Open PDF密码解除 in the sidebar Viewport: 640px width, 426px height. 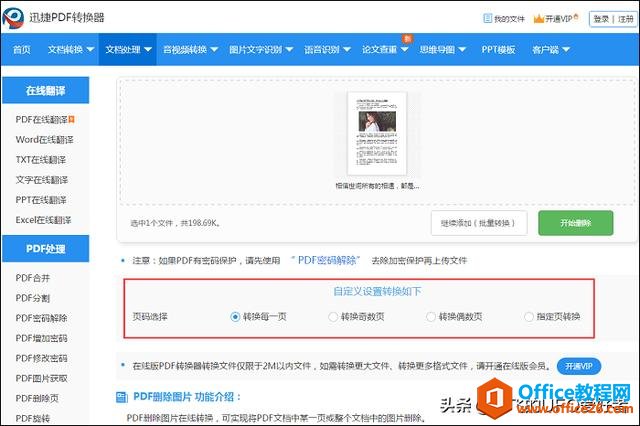tap(41, 318)
